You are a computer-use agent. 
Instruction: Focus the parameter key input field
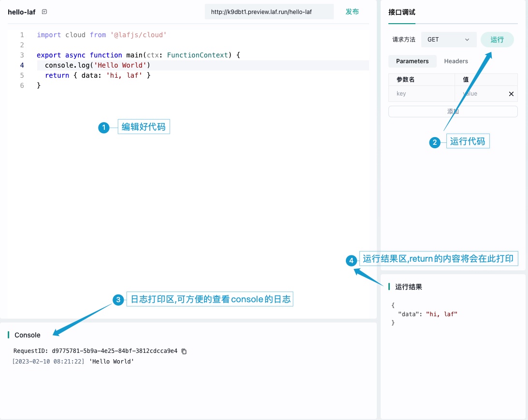[x=421, y=94]
